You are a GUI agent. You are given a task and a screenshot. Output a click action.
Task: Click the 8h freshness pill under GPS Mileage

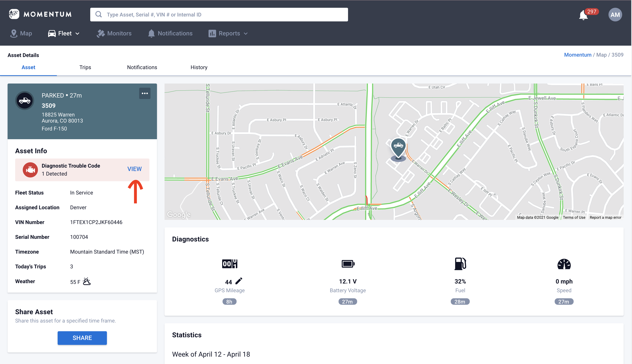click(x=229, y=302)
